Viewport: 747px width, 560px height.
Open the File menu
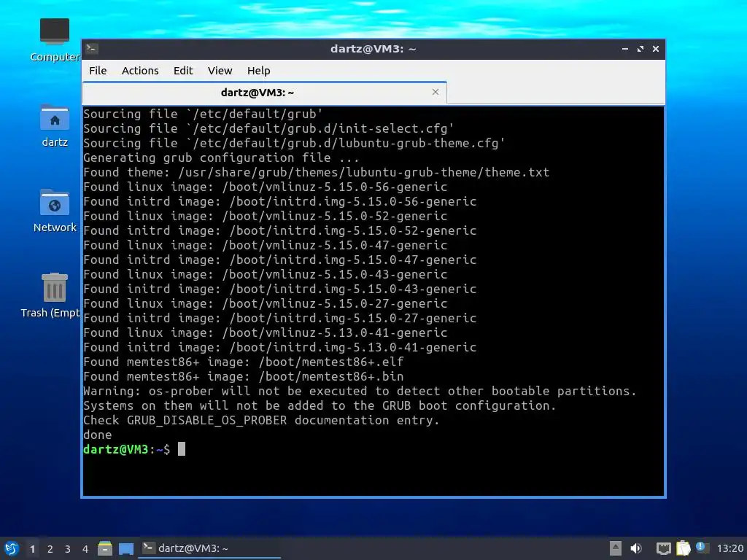click(x=98, y=71)
